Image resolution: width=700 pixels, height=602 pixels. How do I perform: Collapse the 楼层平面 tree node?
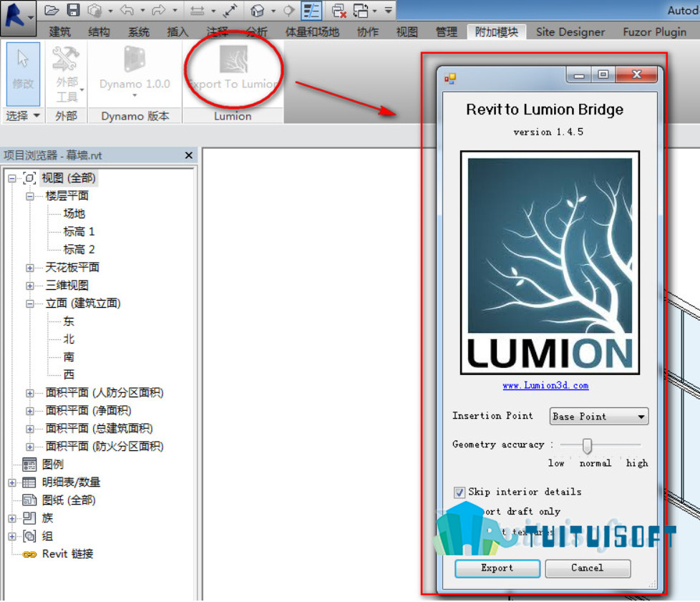[x=30, y=197]
